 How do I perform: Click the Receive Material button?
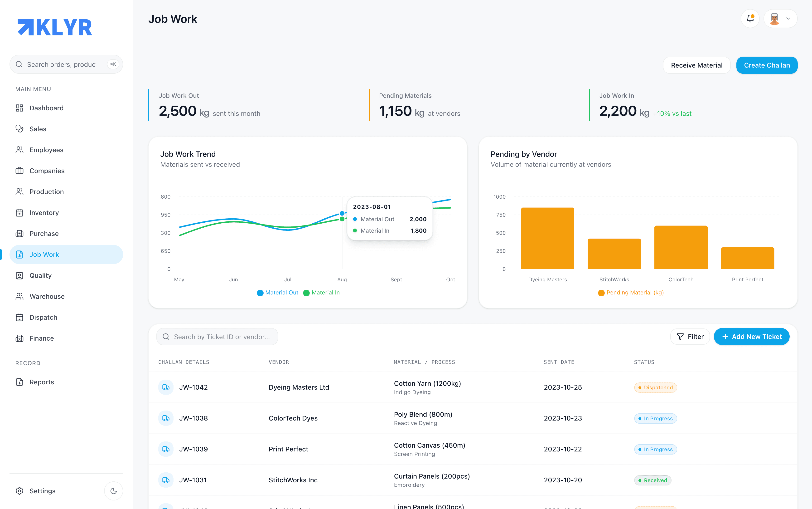coord(697,65)
